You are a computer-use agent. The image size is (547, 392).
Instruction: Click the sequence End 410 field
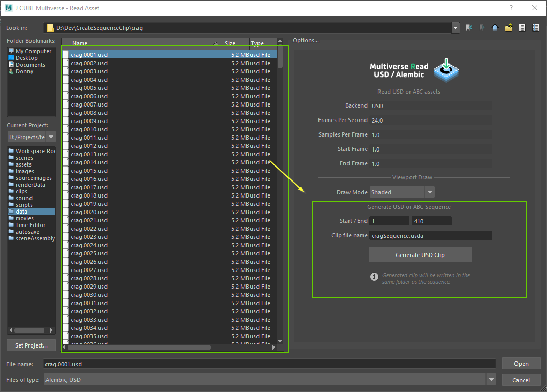pyautogui.click(x=432, y=221)
